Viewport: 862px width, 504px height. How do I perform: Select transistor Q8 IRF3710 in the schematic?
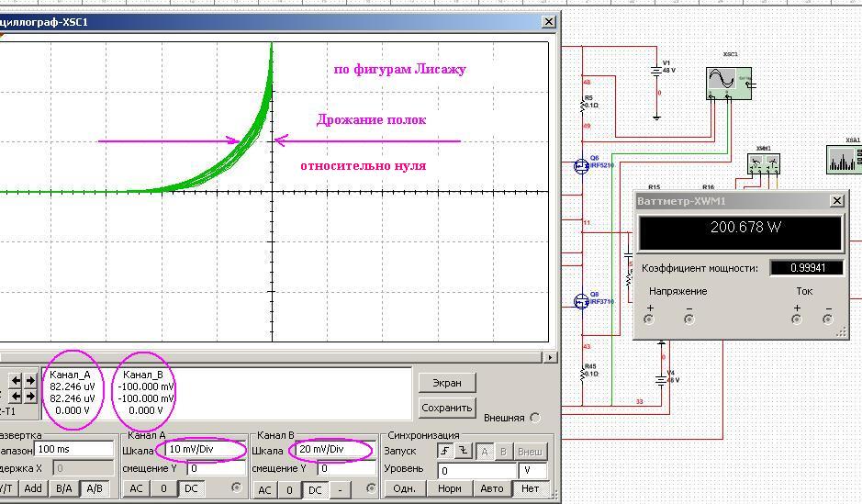click(x=582, y=301)
